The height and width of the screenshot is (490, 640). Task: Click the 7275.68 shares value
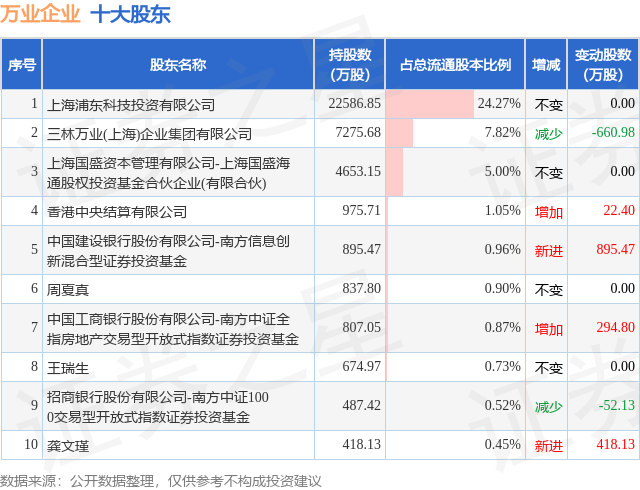coord(358,133)
